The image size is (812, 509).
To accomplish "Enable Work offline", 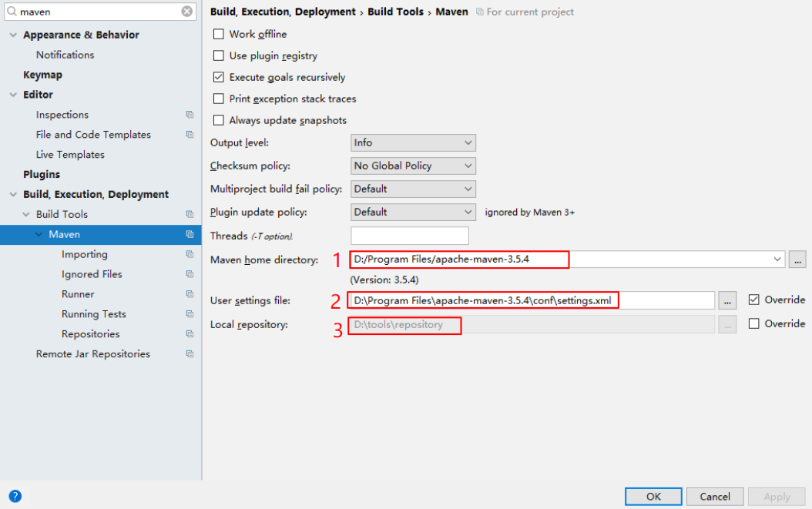I will (x=219, y=34).
